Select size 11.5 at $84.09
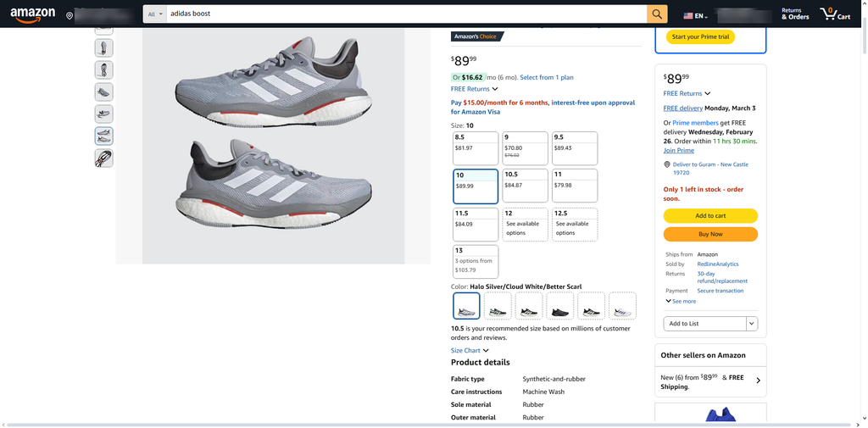Image resolution: width=868 pixels, height=428 pixels. coord(476,225)
